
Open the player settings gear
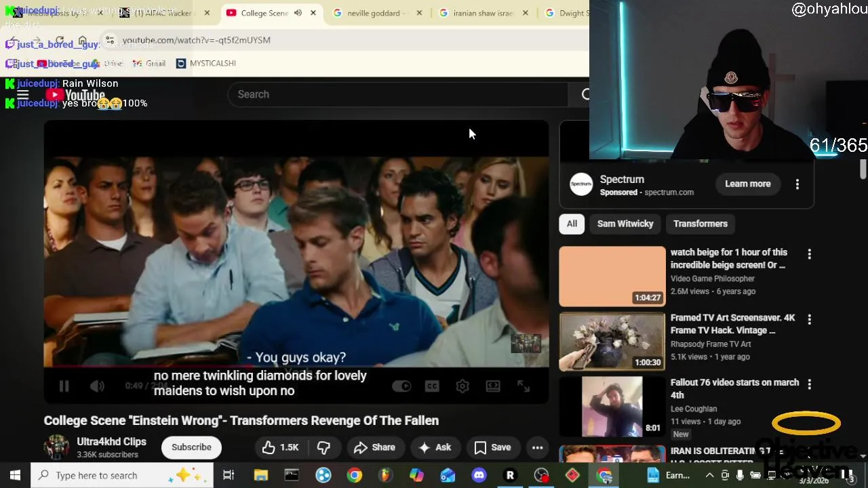(462, 386)
